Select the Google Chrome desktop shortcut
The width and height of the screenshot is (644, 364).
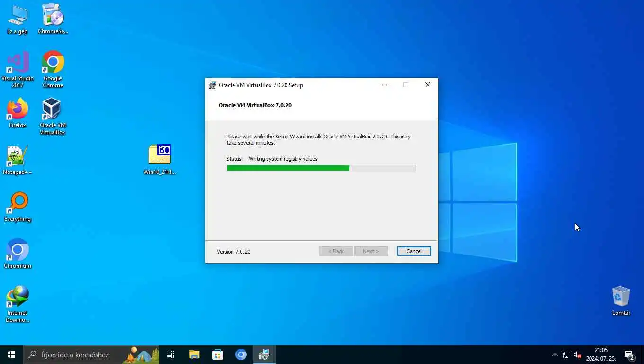coord(53,69)
